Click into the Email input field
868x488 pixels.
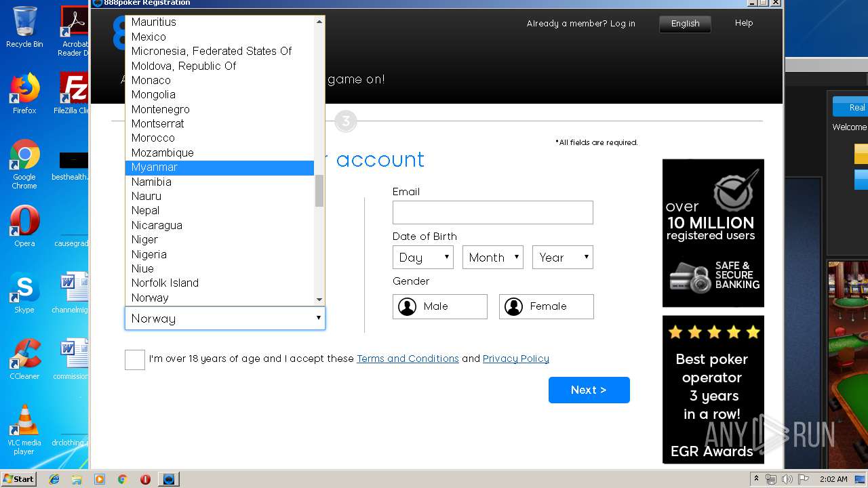[493, 213]
